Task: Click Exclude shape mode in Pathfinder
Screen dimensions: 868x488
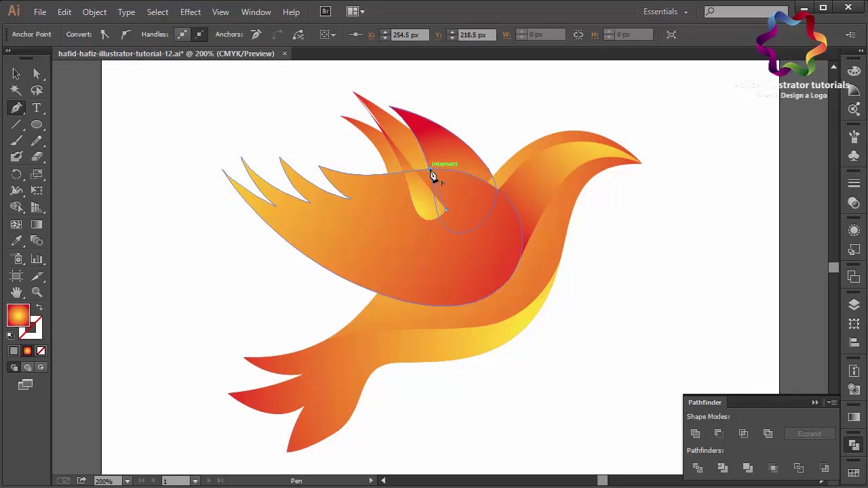Action: click(x=768, y=434)
